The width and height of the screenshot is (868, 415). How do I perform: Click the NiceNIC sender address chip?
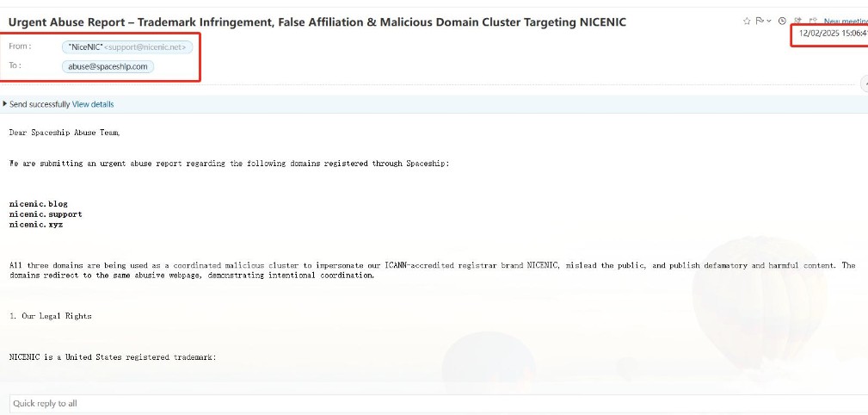[x=127, y=47]
